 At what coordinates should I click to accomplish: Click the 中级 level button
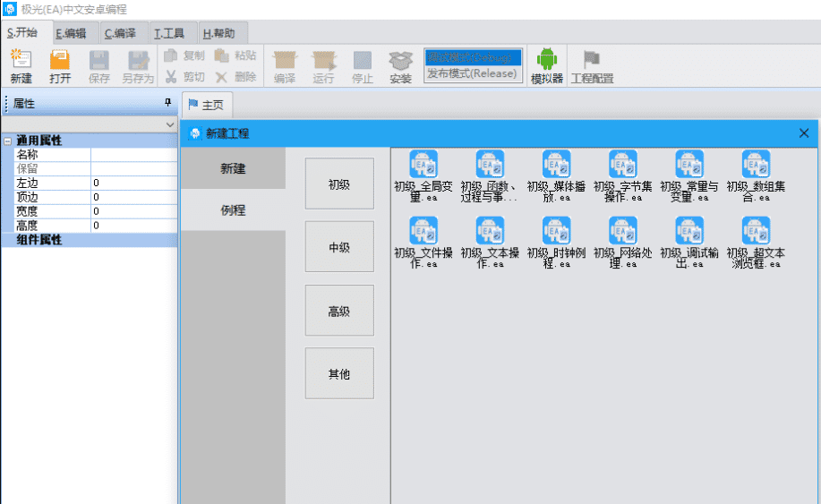(x=339, y=246)
